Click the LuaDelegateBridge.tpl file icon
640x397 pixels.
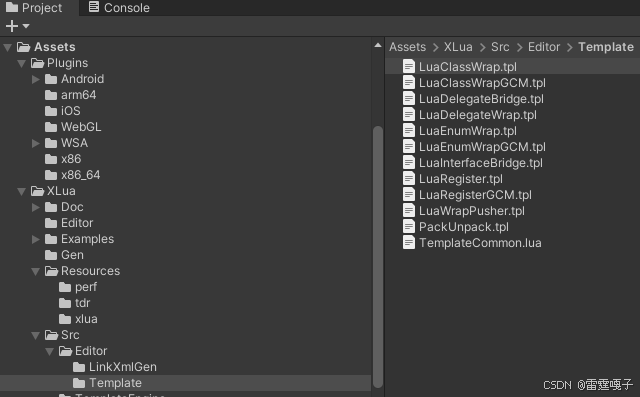click(409, 98)
